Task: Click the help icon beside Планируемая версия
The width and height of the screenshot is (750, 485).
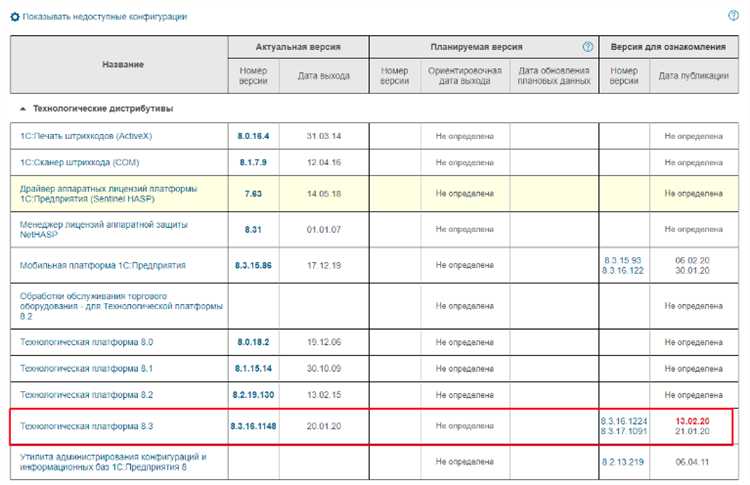Action: (x=588, y=47)
